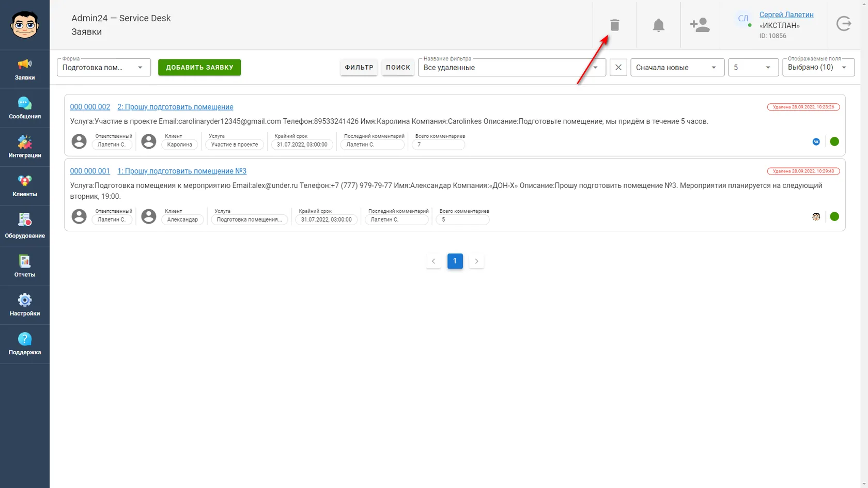868x488 pixels.
Task: Open ticket link 000 000 002
Action: [x=90, y=107]
